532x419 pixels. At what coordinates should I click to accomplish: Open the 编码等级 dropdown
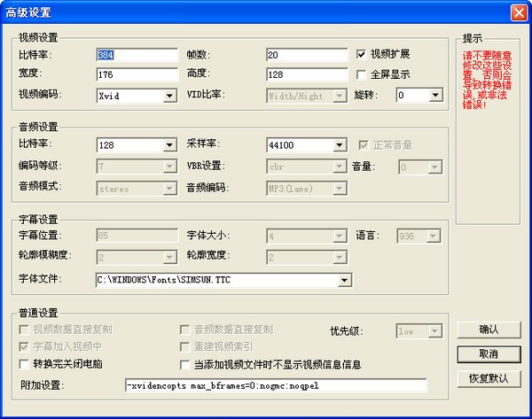pos(169,167)
